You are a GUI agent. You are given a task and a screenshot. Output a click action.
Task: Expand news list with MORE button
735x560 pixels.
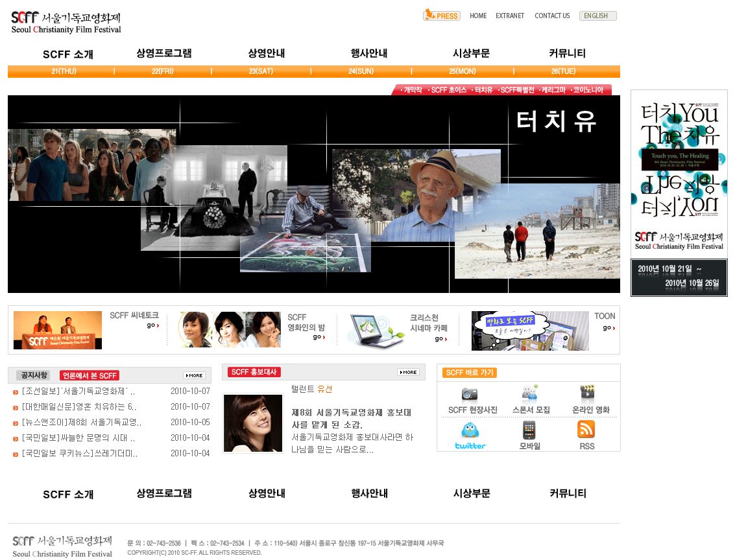[x=194, y=375]
